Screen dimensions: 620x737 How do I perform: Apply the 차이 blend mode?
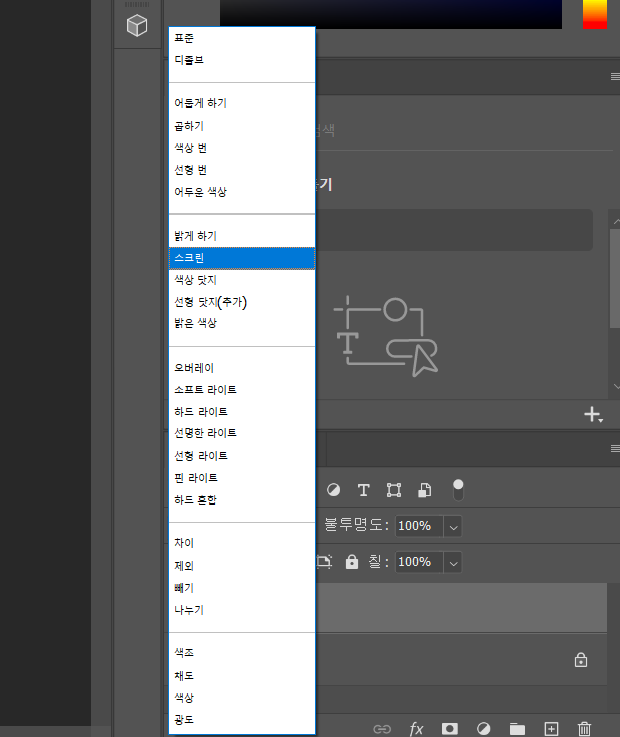[242, 543]
